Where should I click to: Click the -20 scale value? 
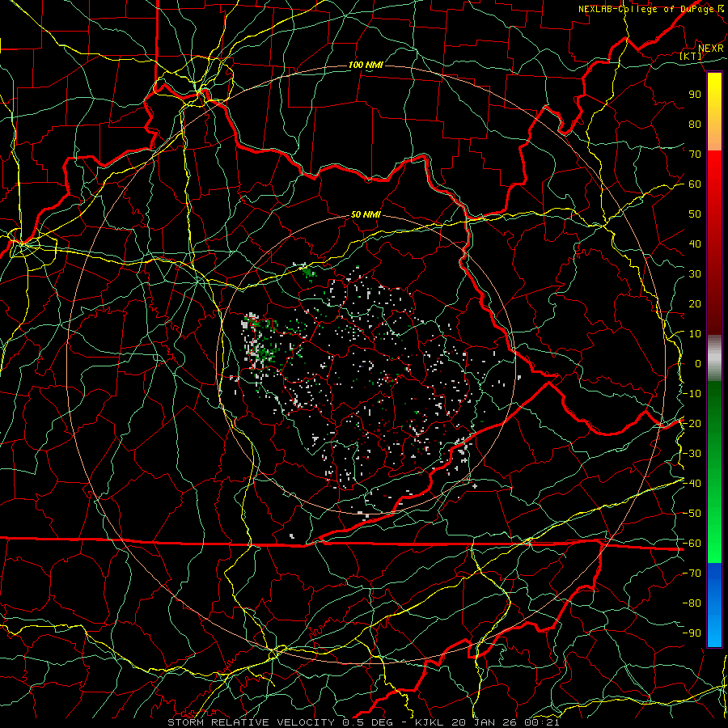point(692,423)
